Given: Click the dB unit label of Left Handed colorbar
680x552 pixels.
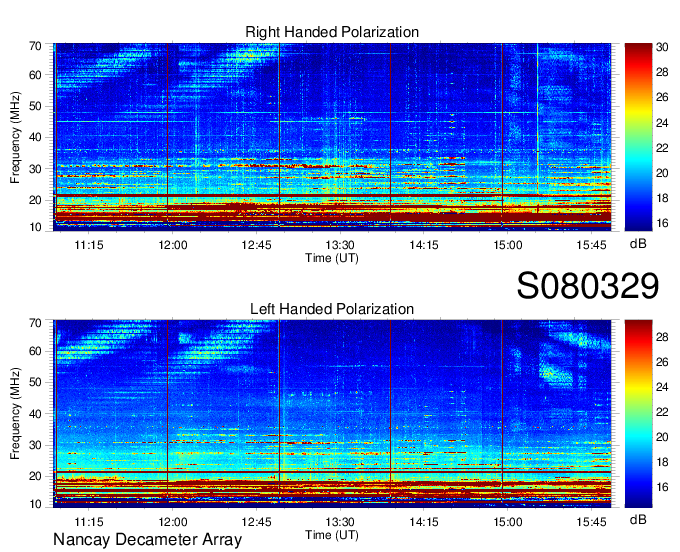Looking at the screenshot, I should pyautogui.click(x=638, y=519).
